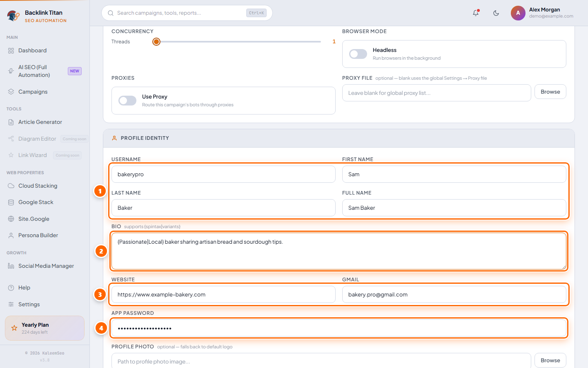
Task: Click the App Password field
Action: coord(339,328)
